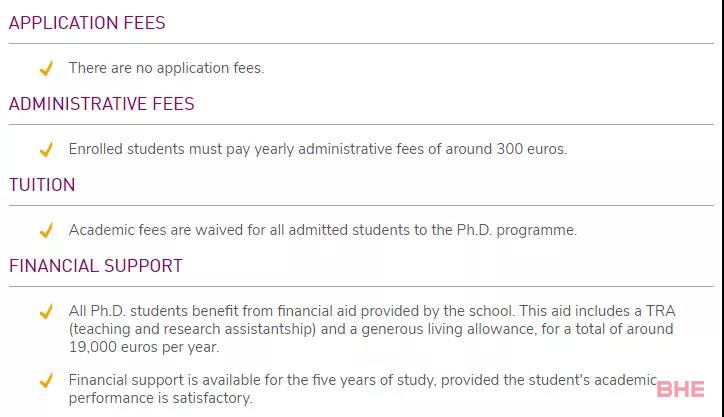This screenshot has width=724, height=417.
Task: Click the five years of study sentence
Action: (x=361, y=380)
